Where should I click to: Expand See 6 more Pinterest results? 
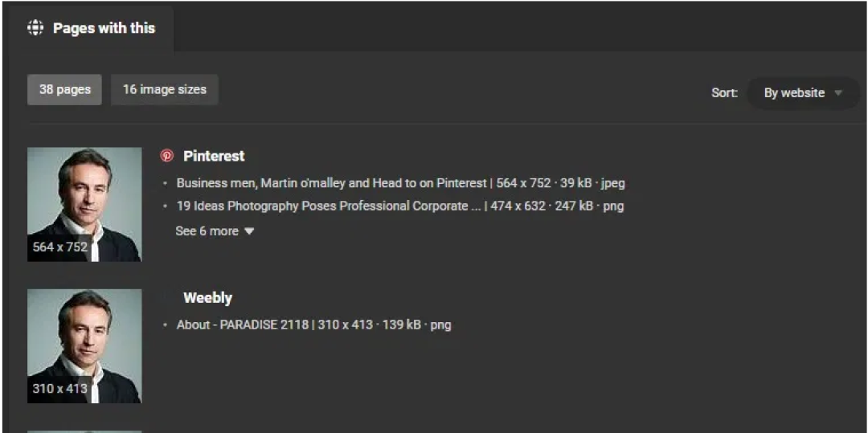tap(207, 231)
